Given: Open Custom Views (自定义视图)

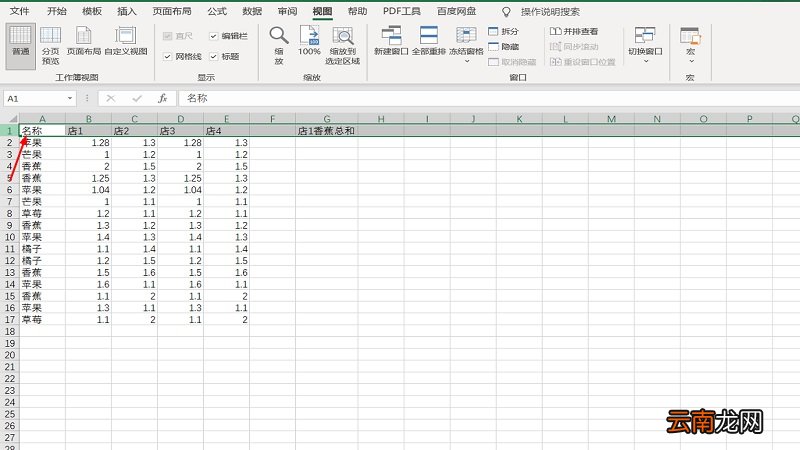Looking at the screenshot, I should 126,42.
